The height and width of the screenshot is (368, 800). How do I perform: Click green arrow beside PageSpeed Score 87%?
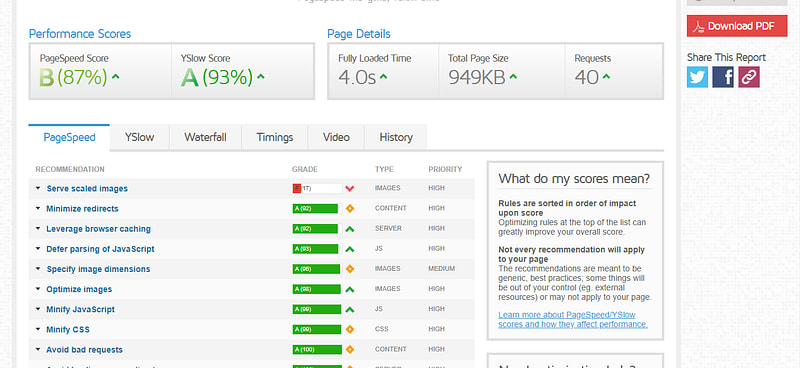[116, 77]
